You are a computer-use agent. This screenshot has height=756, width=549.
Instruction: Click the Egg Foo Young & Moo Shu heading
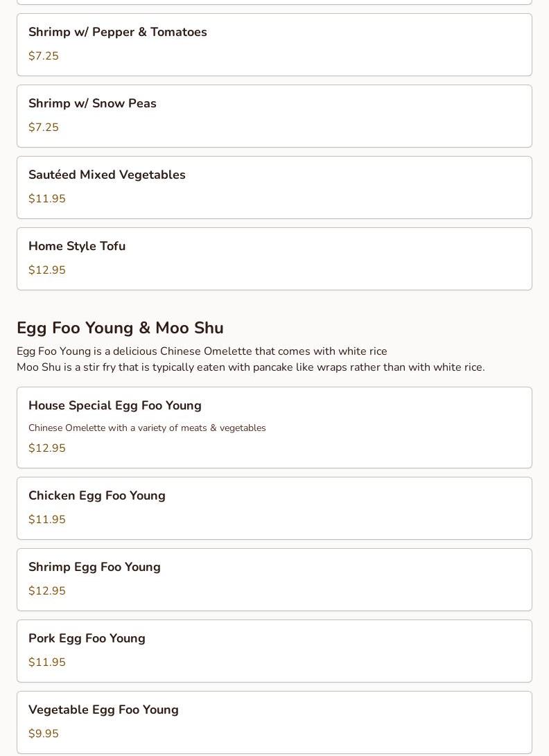[120, 328]
